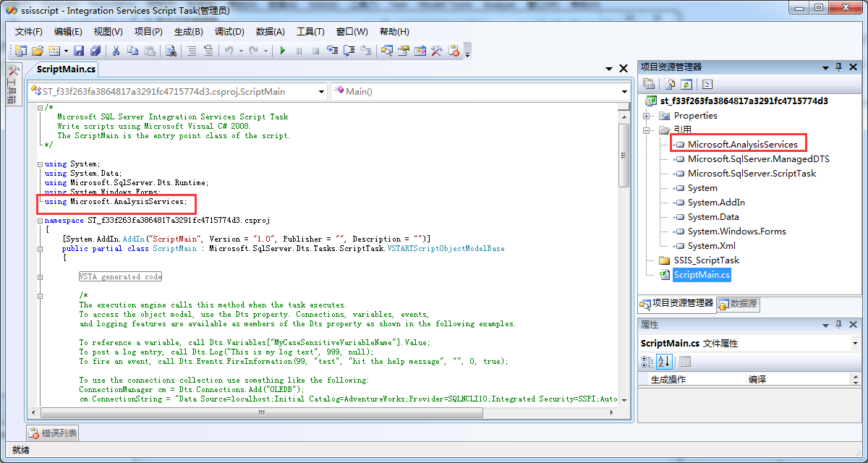Open the class selector dropdown for ScriptMain
This screenshot has height=463, width=868.
[322, 92]
